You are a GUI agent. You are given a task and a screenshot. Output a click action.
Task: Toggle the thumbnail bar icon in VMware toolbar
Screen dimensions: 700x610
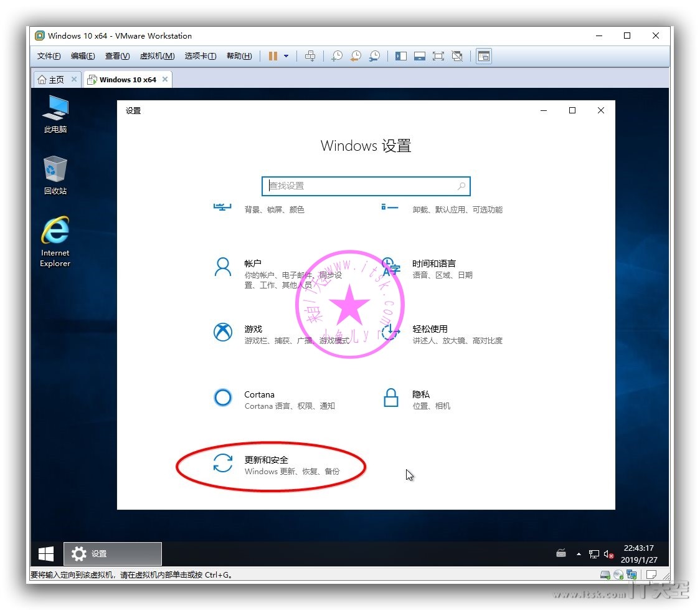[x=420, y=56]
